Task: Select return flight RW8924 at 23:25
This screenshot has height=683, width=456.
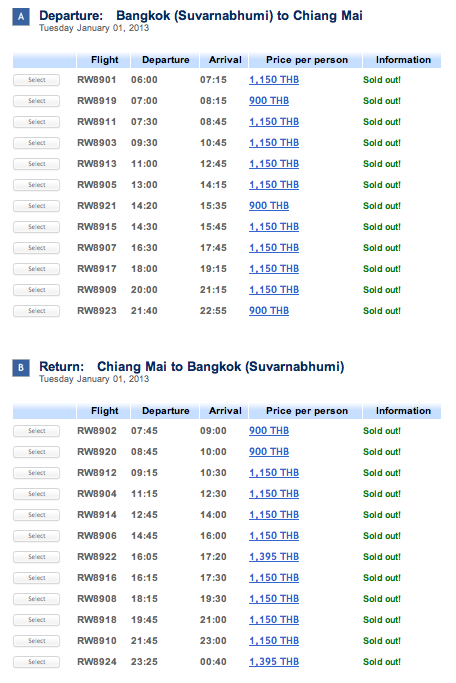Action: (x=37, y=662)
